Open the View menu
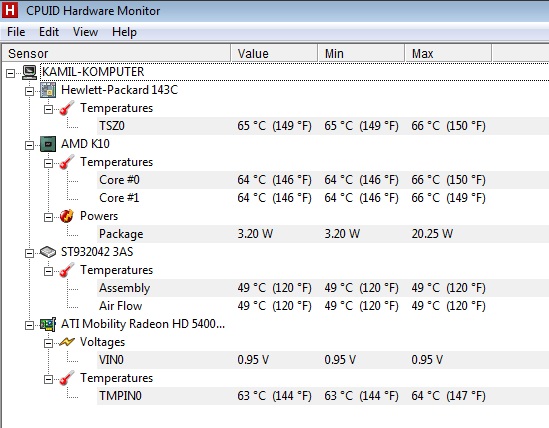Screen dimensions: 549x428 [85, 32]
